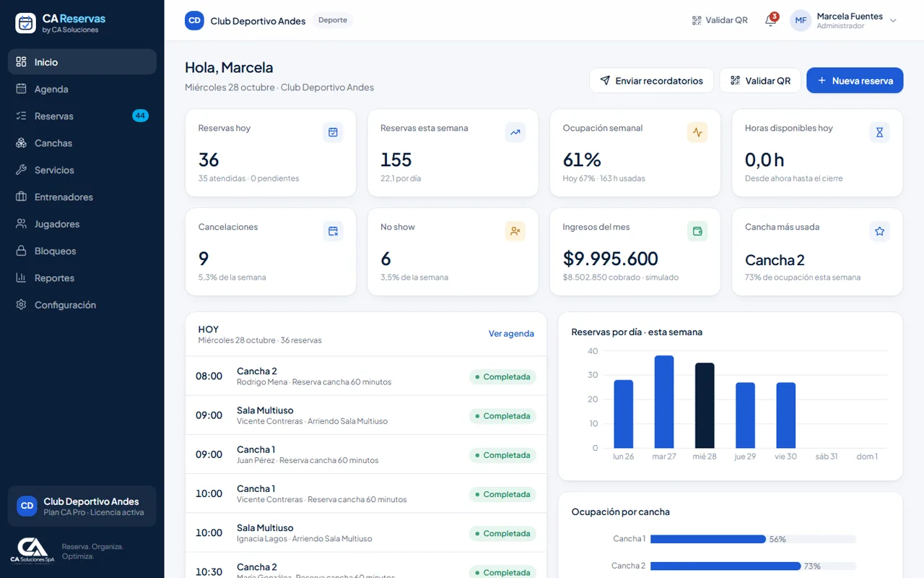
Task: Click the Enviar recordatorios button
Action: pyautogui.click(x=651, y=80)
